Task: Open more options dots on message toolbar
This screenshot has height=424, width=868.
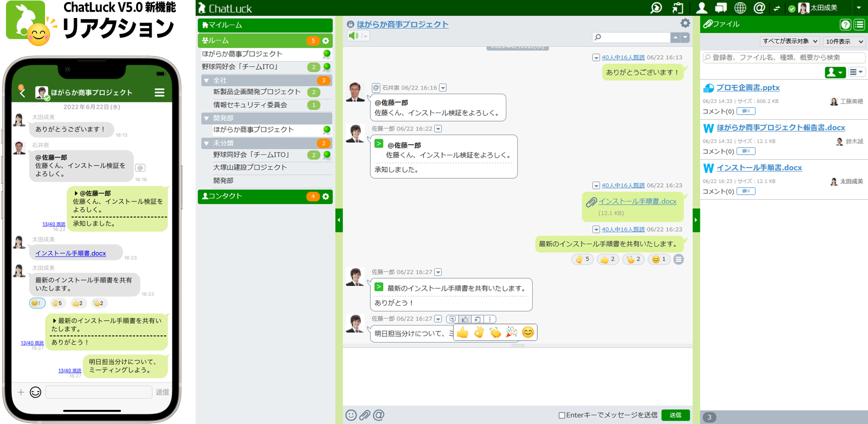Action: point(490,319)
